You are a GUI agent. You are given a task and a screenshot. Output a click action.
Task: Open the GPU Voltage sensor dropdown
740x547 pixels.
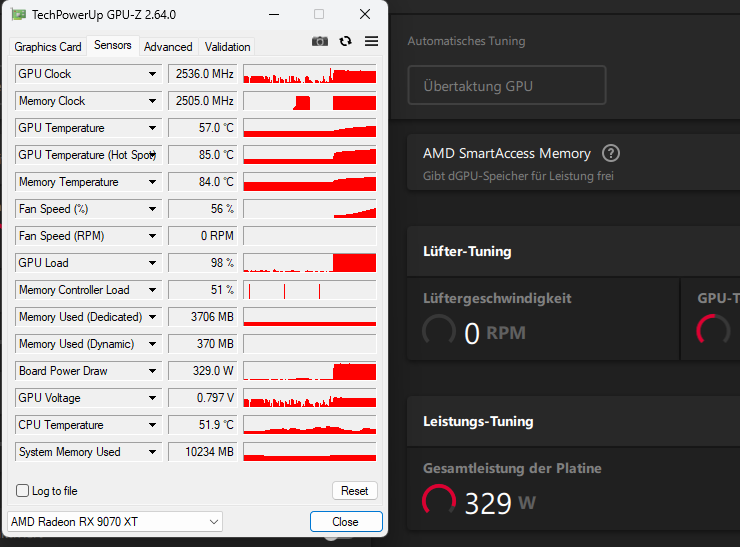click(152, 398)
